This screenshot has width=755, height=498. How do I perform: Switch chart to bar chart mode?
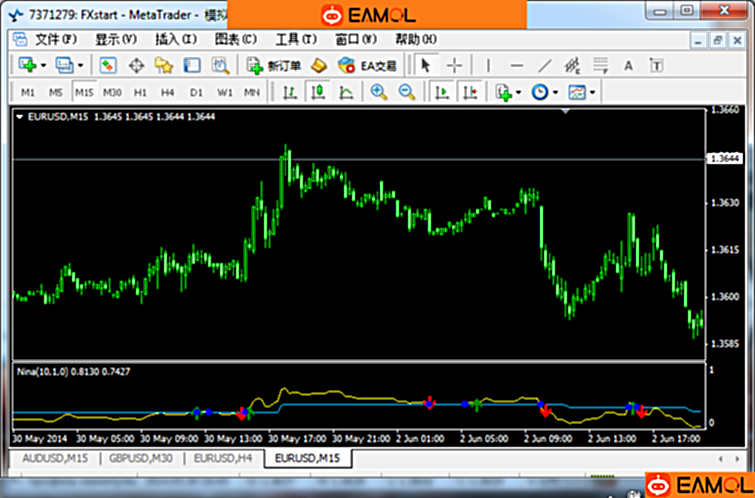point(290,92)
